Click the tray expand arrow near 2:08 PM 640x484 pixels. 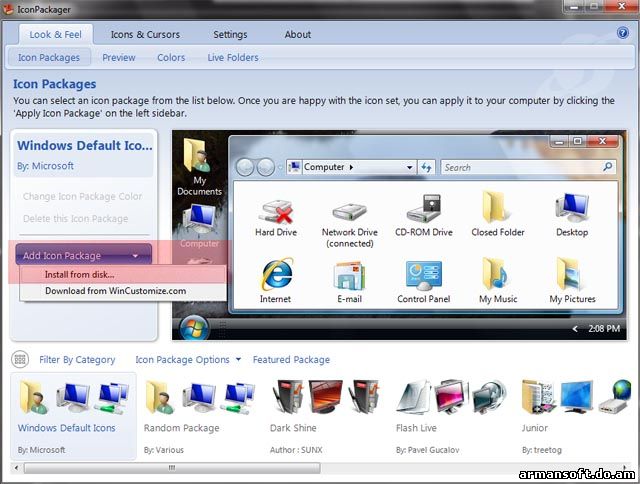click(575, 329)
